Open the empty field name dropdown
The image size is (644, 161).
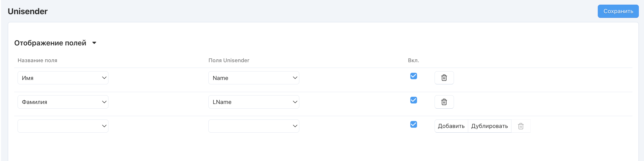(63, 126)
